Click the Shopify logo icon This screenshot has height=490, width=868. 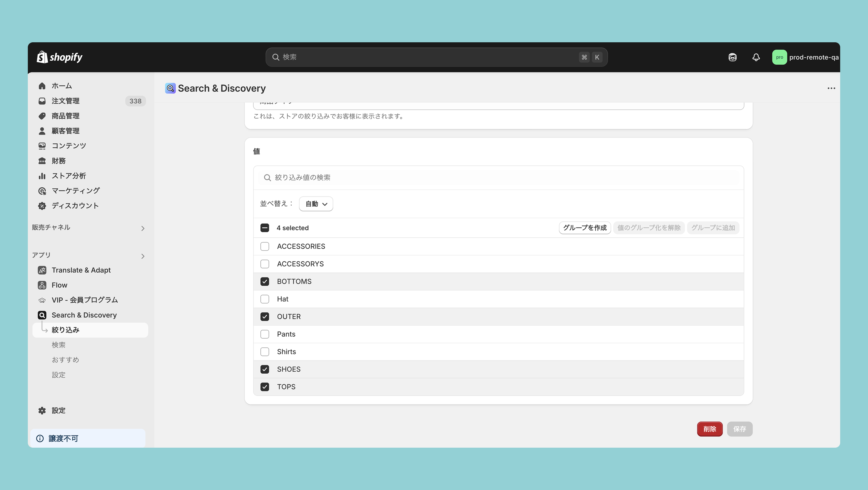click(x=42, y=57)
